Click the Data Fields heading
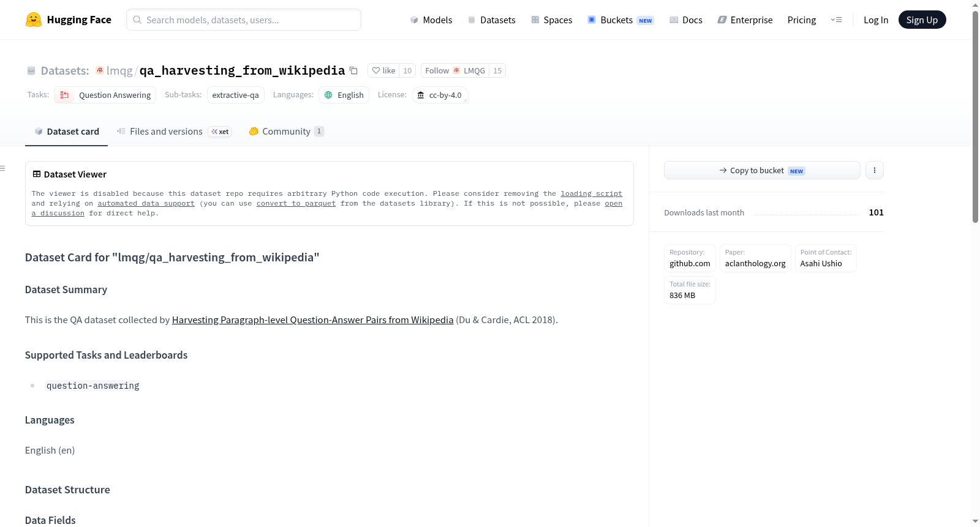Viewport: 980px width, 527px height. click(50, 520)
